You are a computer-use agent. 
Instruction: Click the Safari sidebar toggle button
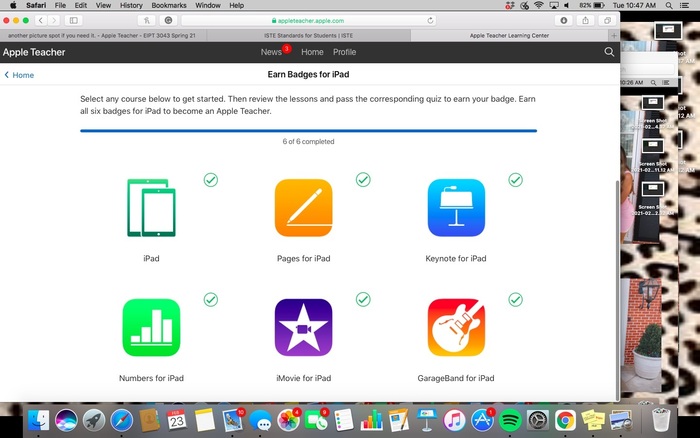(x=74, y=20)
